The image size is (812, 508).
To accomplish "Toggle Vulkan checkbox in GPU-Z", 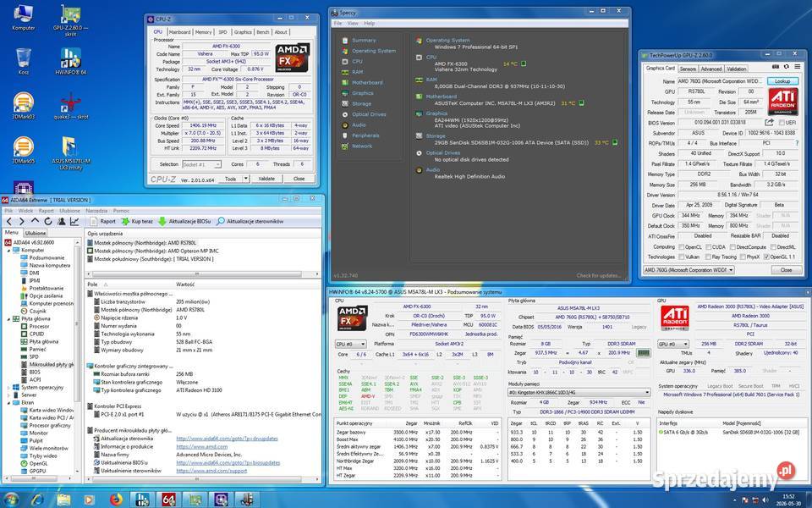I will click(682, 257).
